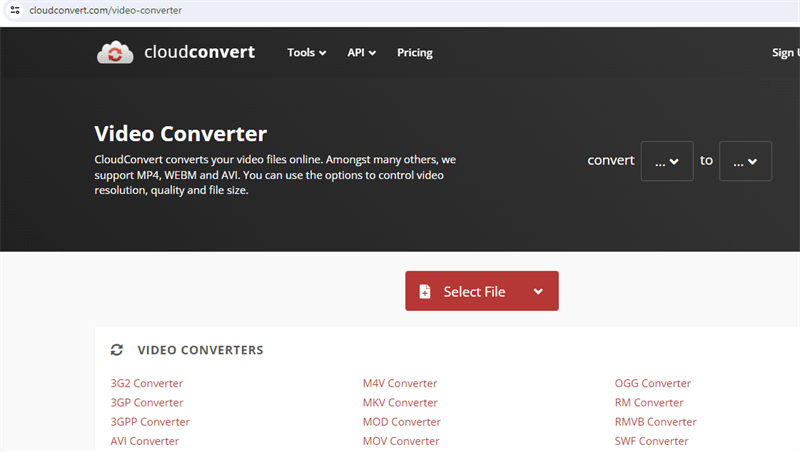This screenshot has width=800, height=452.
Task: Click the address bar URL cloudconvert.com/video-converter
Action: [106, 10]
